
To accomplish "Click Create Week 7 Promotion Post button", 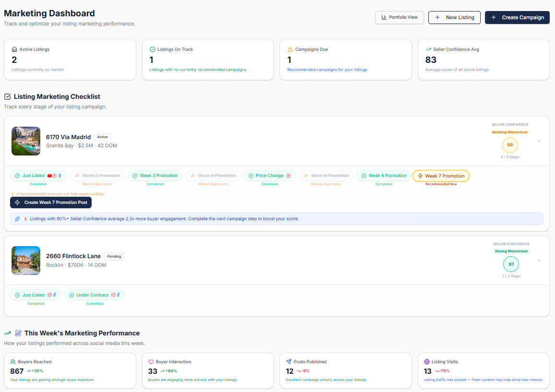I will click(x=51, y=202).
